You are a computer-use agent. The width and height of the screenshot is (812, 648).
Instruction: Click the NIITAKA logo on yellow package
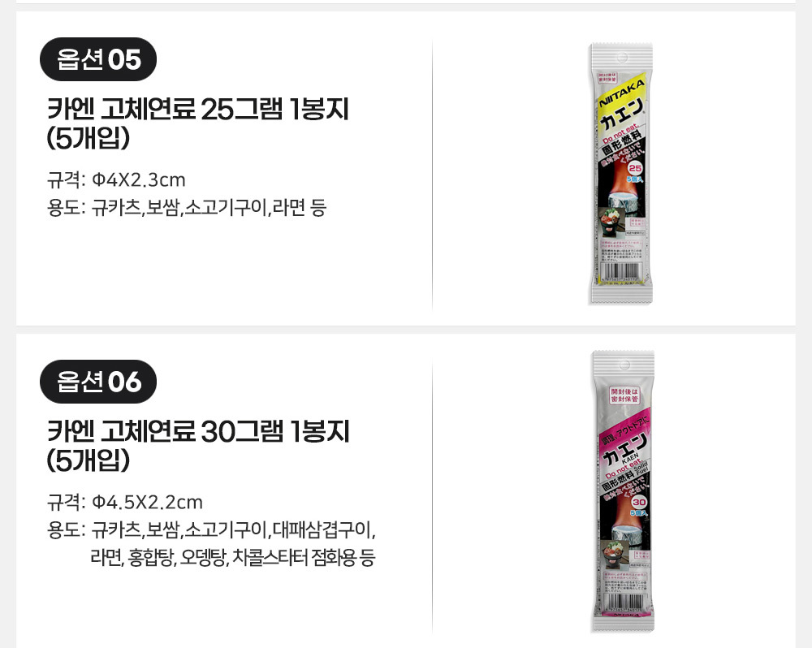click(x=622, y=93)
